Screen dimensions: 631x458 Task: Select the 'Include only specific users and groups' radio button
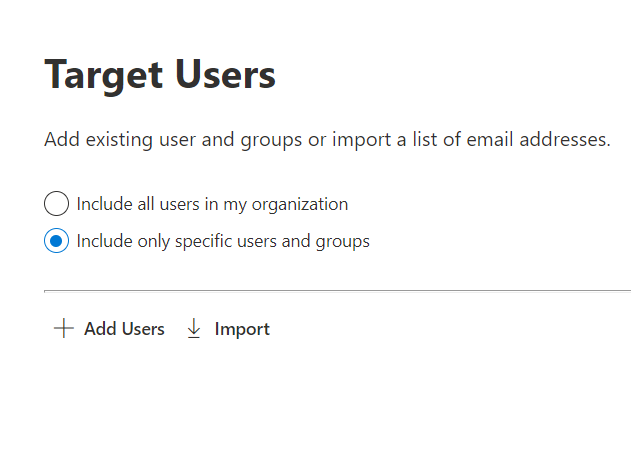coord(57,241)
